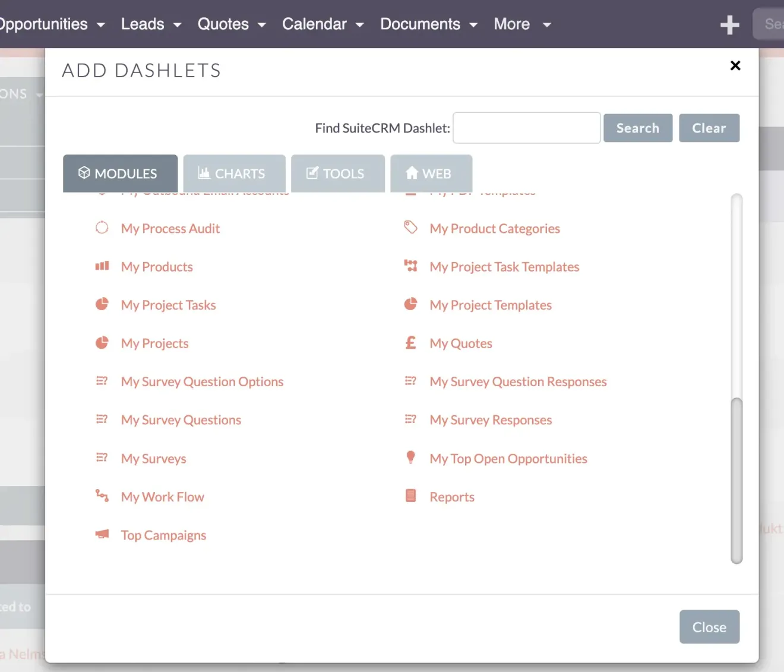The height and width of the screenshot is (672, 784).
Task: Click the Clear button
Action: (x=709, y=128)
